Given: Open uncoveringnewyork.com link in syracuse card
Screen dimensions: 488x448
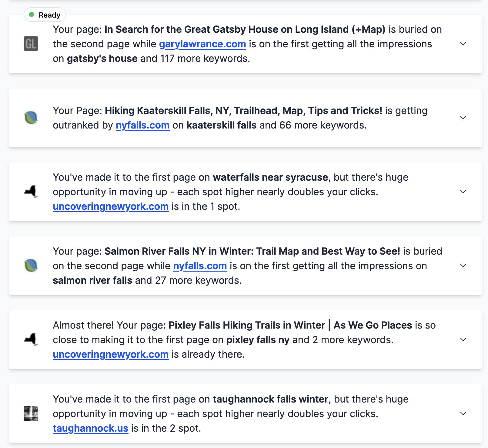Looking at the screenshot, I should (111, 207).
